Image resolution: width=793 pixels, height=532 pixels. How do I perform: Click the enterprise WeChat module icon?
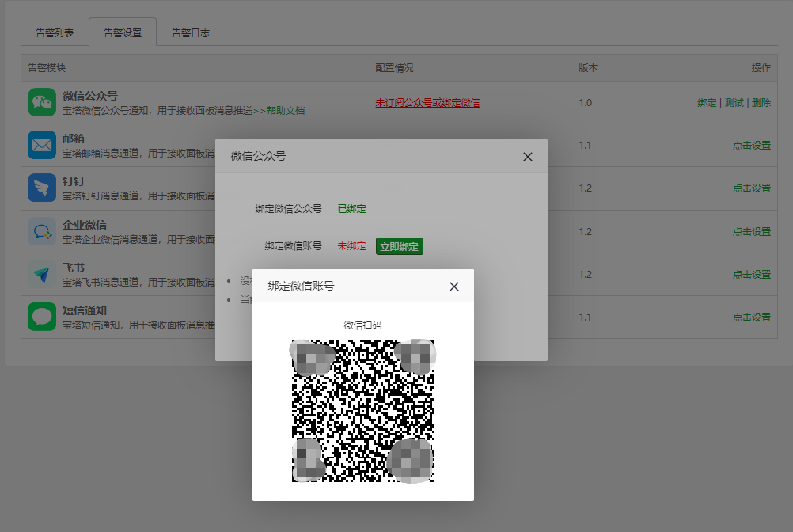click(42, 231)
